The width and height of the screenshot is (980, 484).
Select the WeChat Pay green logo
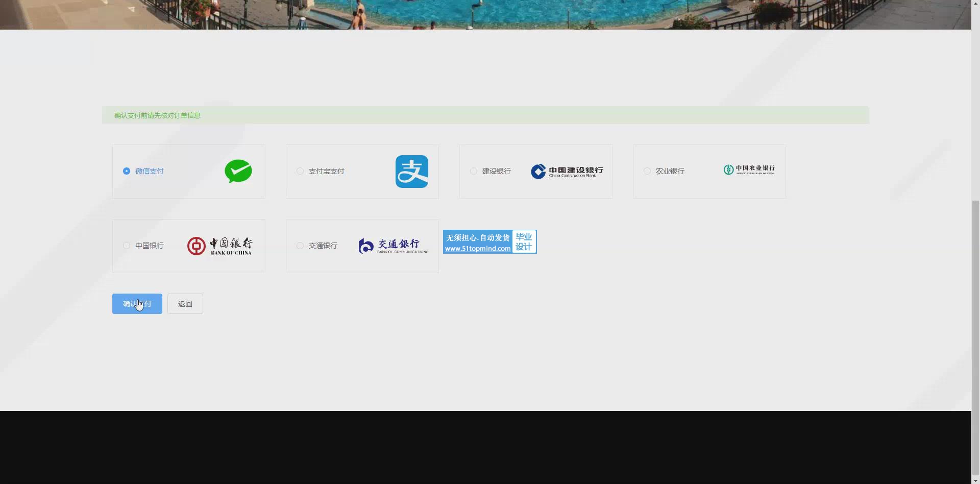pos(238,172)
